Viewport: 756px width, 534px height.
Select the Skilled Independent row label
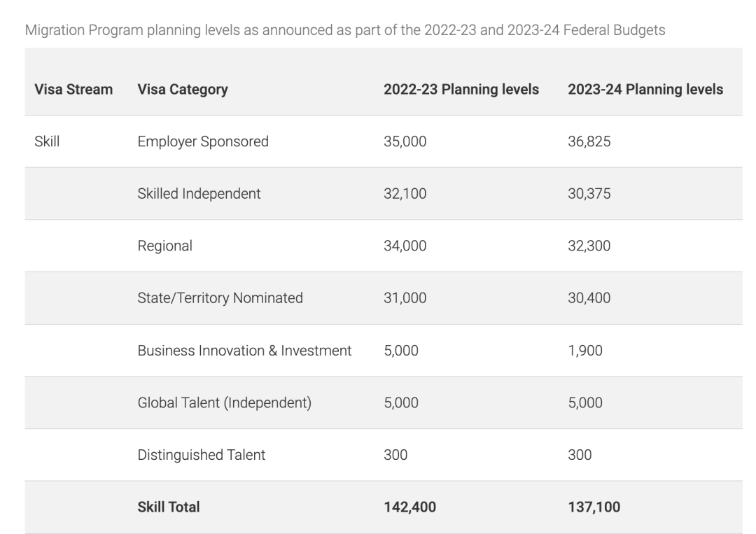pyautogui.click(x=199, y=194)
